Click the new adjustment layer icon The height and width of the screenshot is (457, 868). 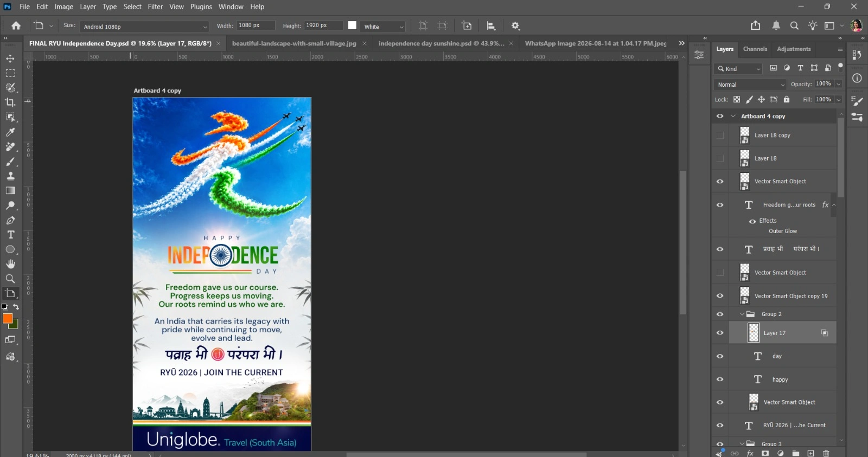[780, 453]
